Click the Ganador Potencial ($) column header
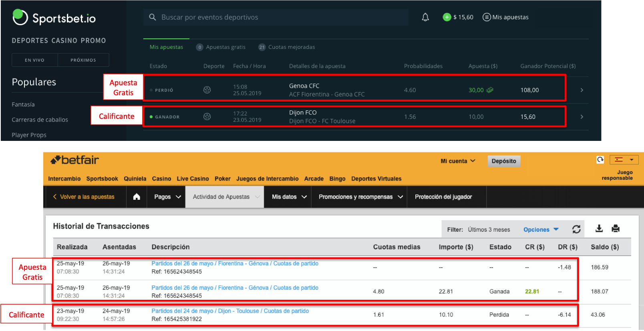The width and height of the screenshot is (644, 331). coord(548,66)
